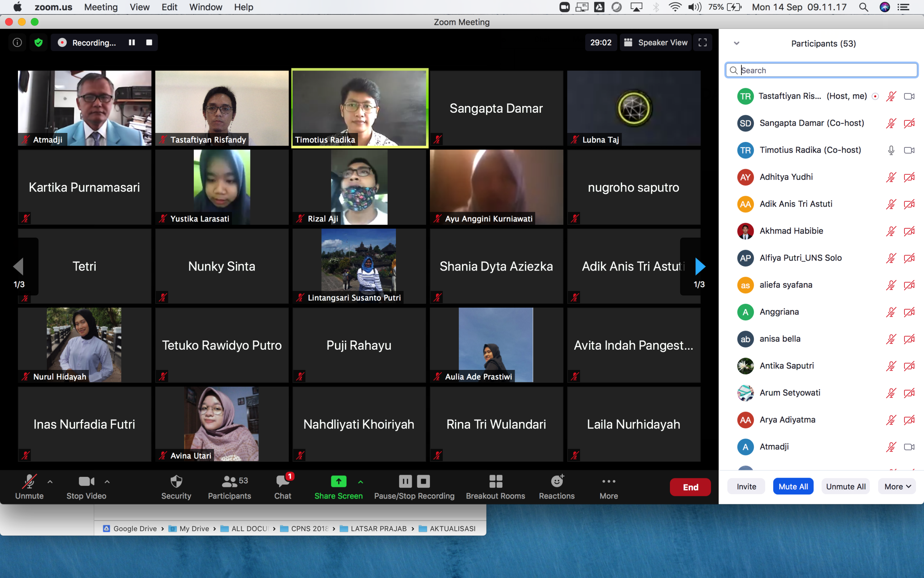Click the green encryption shield icon
The height and width of the screenshot is (578, 924).
point(38,42)
